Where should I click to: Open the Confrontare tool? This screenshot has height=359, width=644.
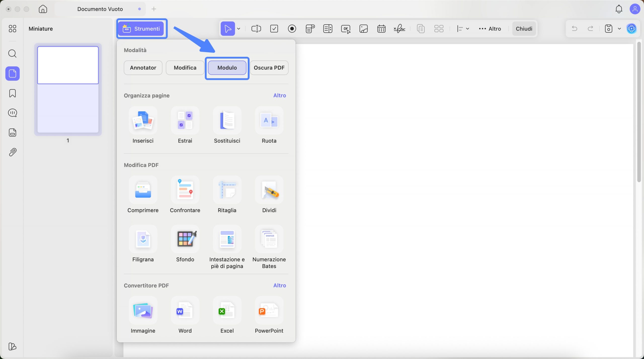pos(185,195)
